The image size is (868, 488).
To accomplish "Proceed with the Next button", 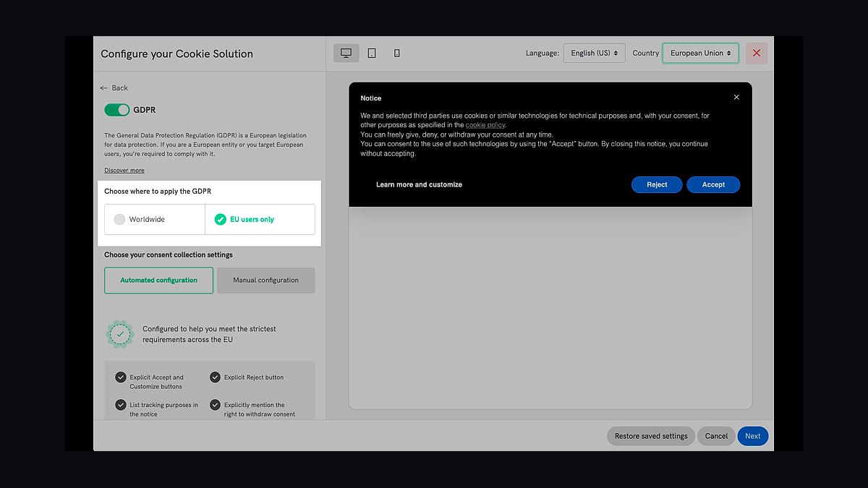I will click(x=753, y=436).
